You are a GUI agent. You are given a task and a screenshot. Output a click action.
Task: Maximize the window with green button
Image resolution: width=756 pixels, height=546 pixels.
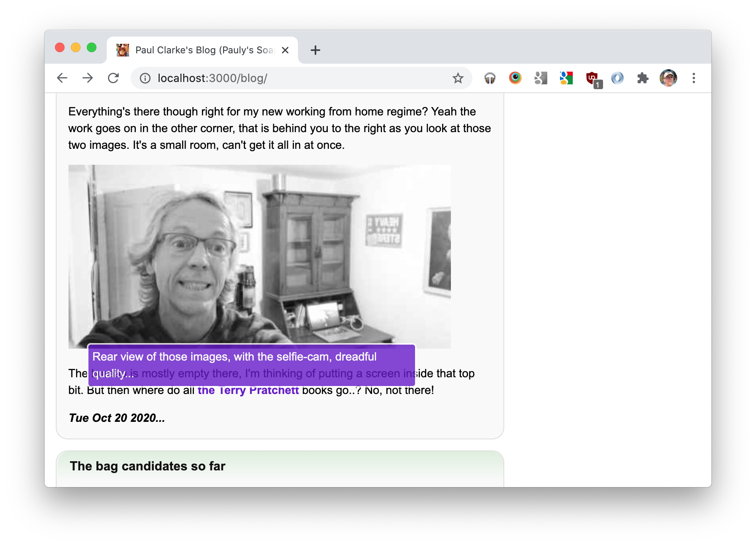[x=92, y=47]
